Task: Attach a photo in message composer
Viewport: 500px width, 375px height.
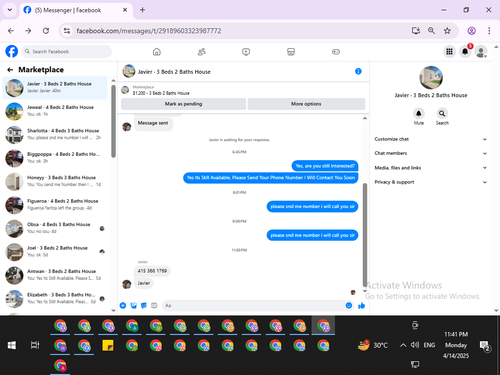Action: 134,305
